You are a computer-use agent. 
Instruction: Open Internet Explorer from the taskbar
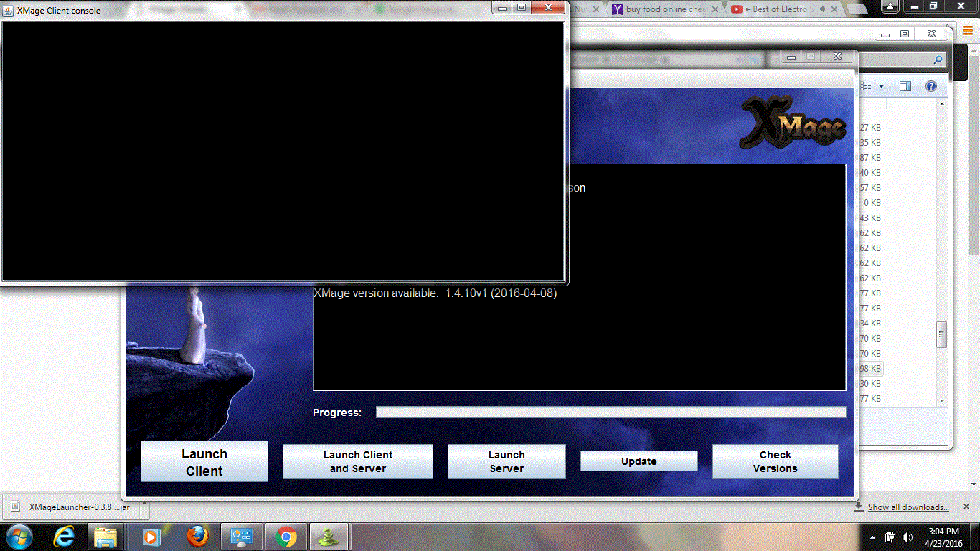click(65, 537)
